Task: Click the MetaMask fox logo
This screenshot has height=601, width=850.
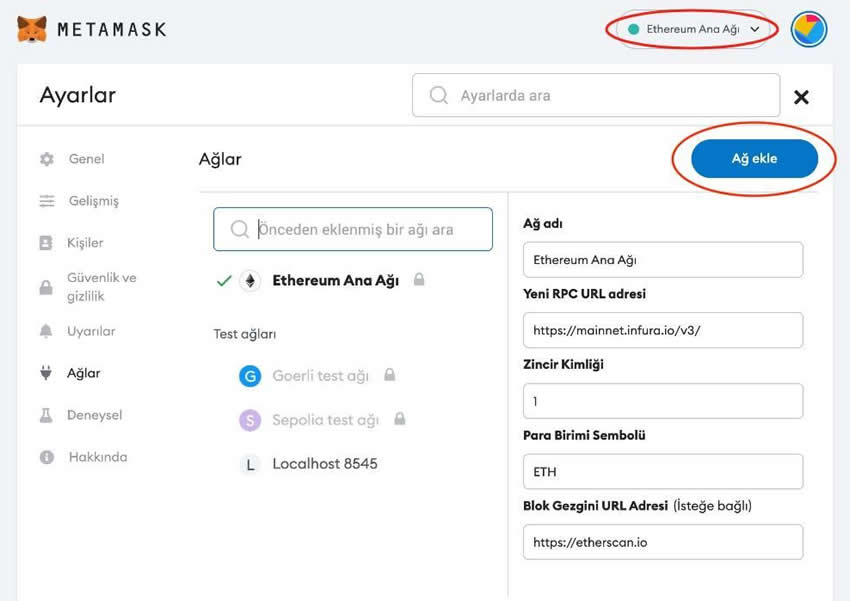Action: [32, 29]
